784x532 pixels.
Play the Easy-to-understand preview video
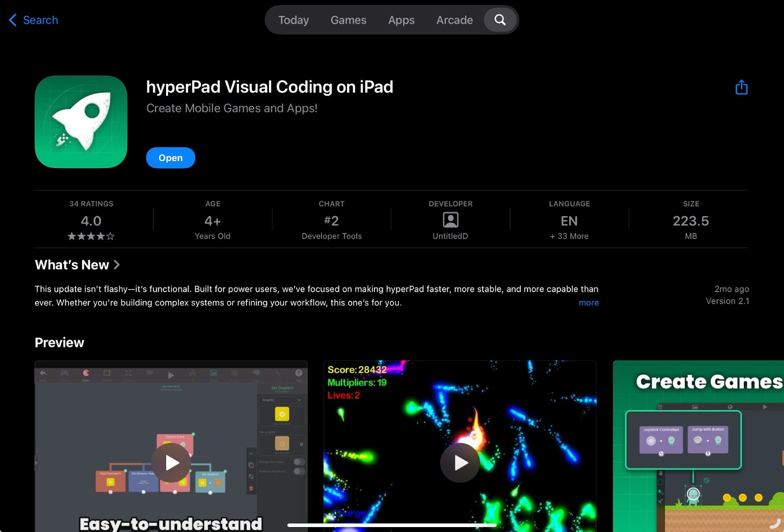171,462
